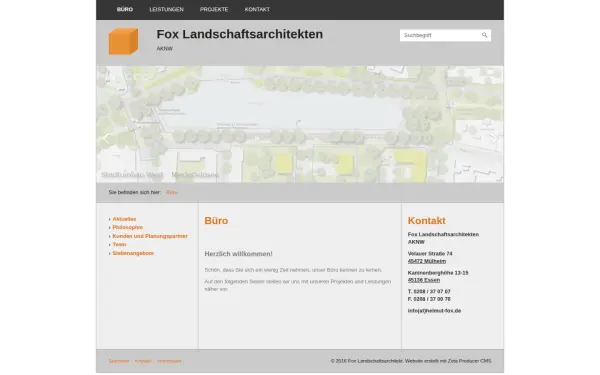Show the previous slideshow image
600x375 pixels.
[x=106, y=138]
